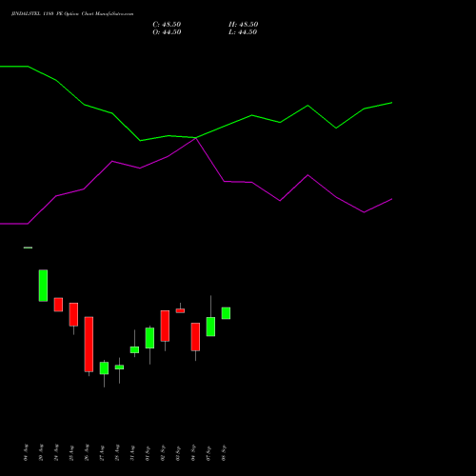Screen dimensions: 476x476
Task: Select the last green candle on 08 Sep
Action: tap(226, 313)
